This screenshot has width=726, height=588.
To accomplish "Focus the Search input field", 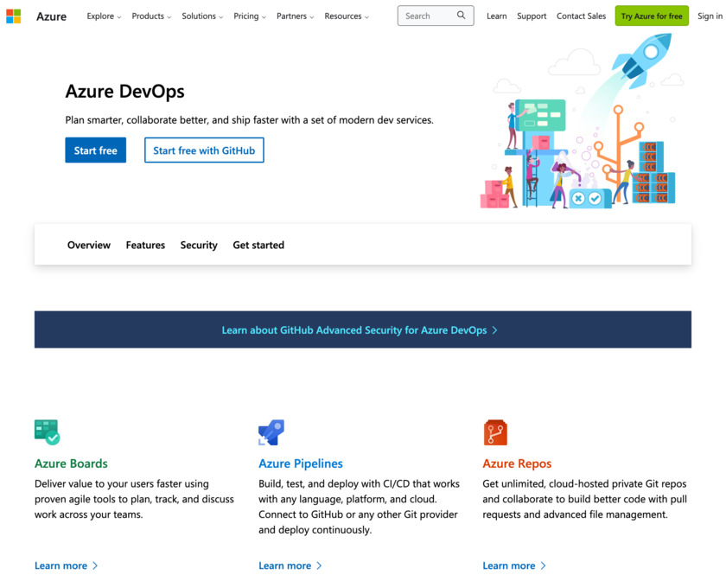I will click(x=436, y=16).
